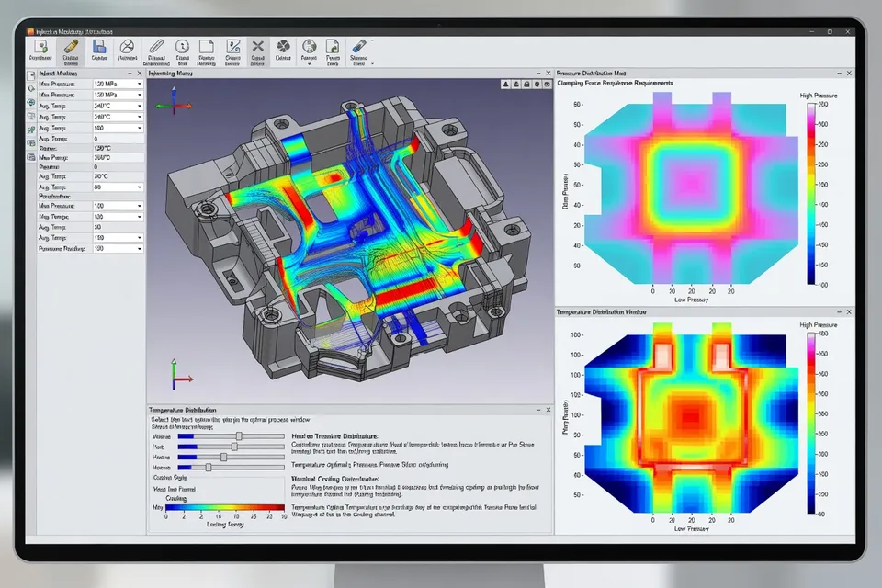
Task: Click the document icon with the green checkmark
Action: (x=40, y=47)
